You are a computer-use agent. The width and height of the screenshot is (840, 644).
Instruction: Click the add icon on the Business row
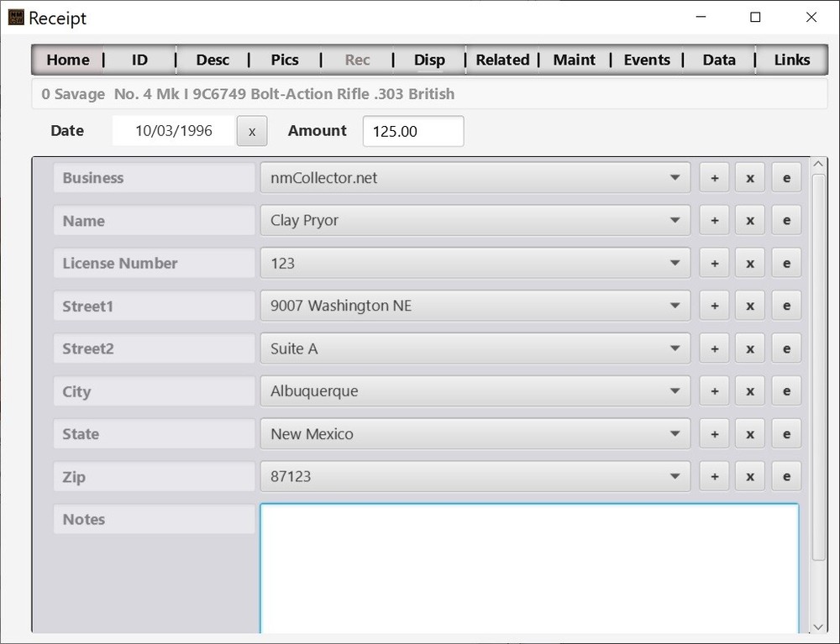[714, 177]
